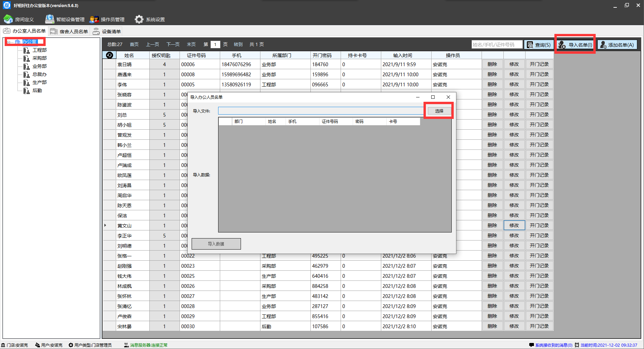Viewport: 644px width, 349px height.
Task: Switch to 设备清单 tab
Action: (x=107, y=31)
